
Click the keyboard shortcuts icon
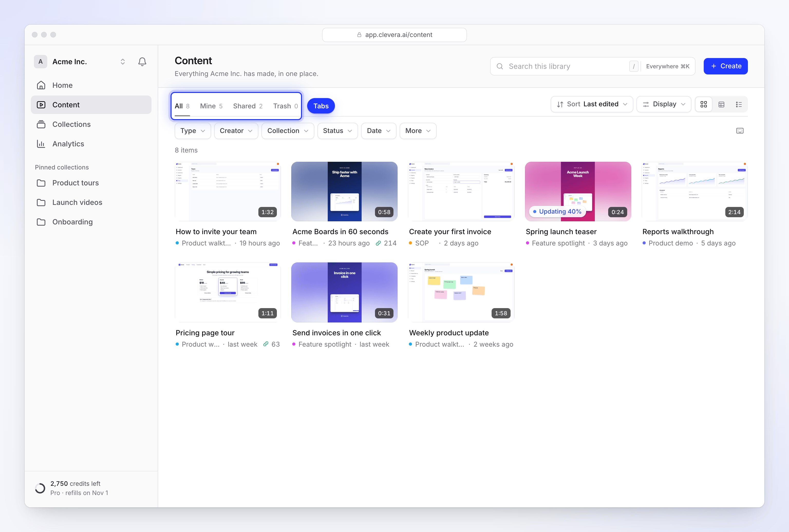(x=740, y=131)
